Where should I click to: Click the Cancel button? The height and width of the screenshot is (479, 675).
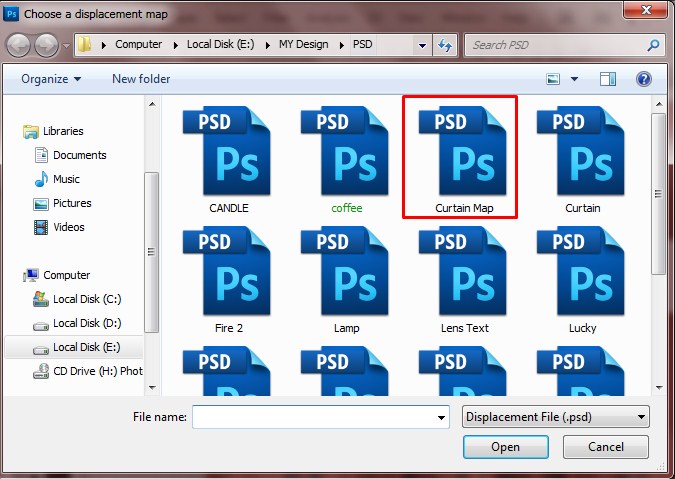click(606, 447)
